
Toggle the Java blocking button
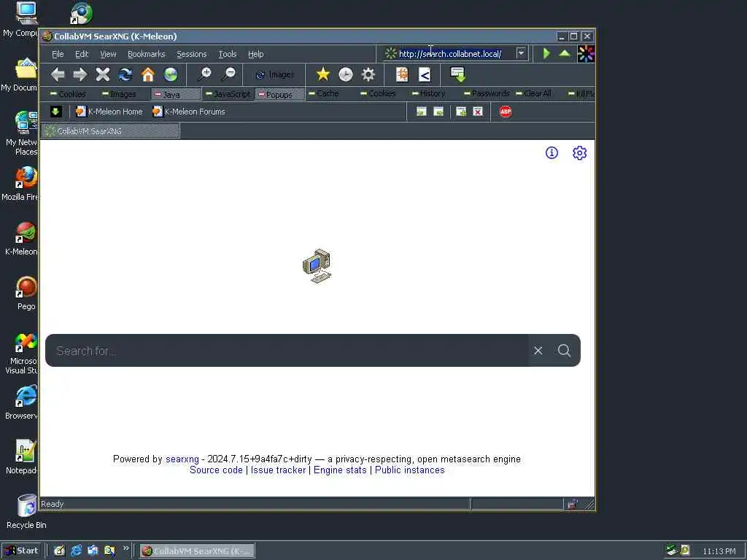tap(176, 94)
